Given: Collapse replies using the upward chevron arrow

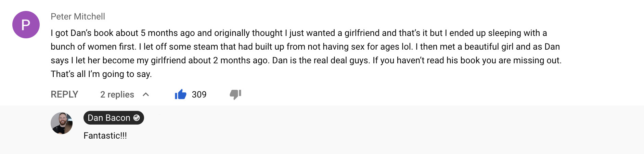Looking at the screenshot, I should [146, 94].
